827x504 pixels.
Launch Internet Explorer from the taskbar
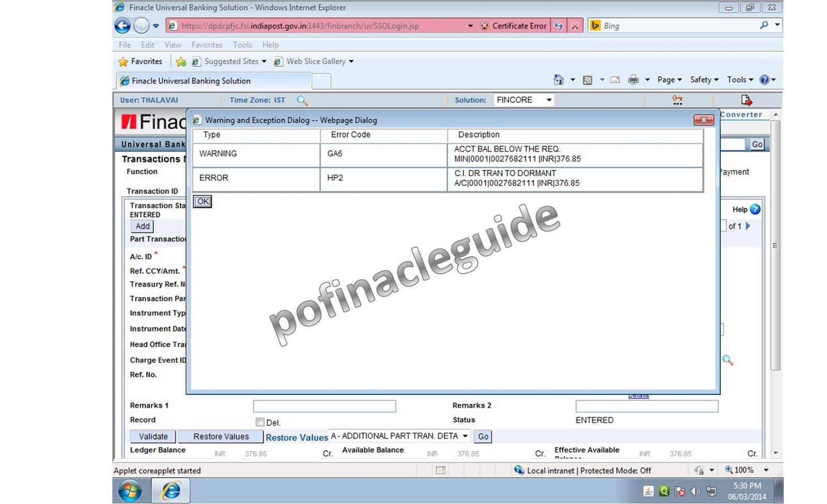(x=170, y=490)
